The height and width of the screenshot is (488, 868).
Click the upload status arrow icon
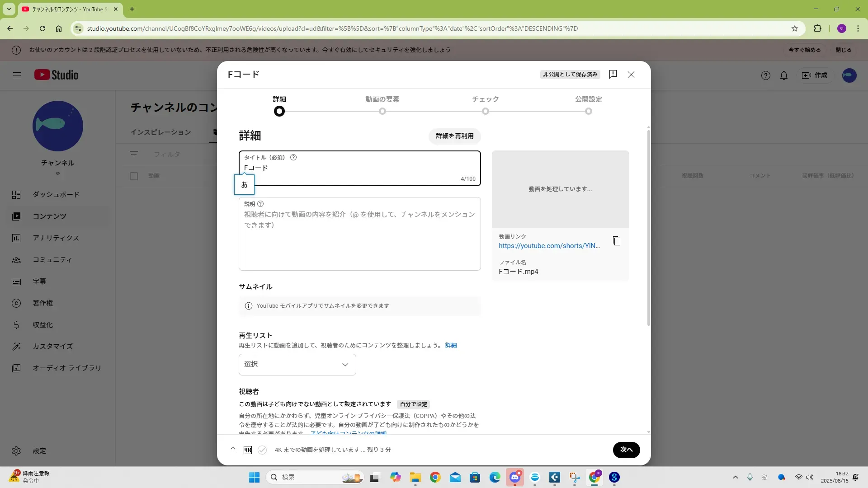[x=233, y=450]
